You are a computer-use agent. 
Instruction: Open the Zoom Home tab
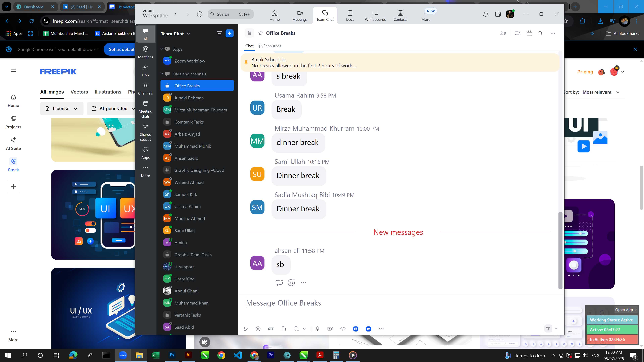click(x=275, y=15)
